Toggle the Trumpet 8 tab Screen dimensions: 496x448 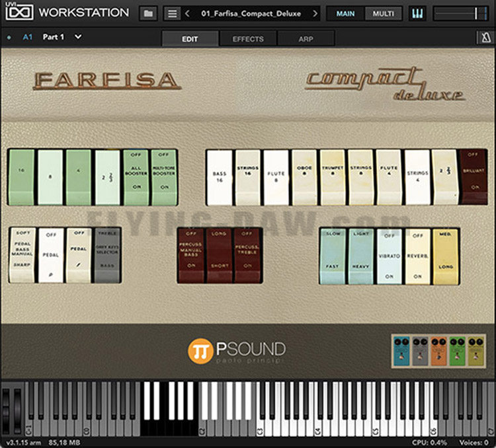(x=333, y=177)
